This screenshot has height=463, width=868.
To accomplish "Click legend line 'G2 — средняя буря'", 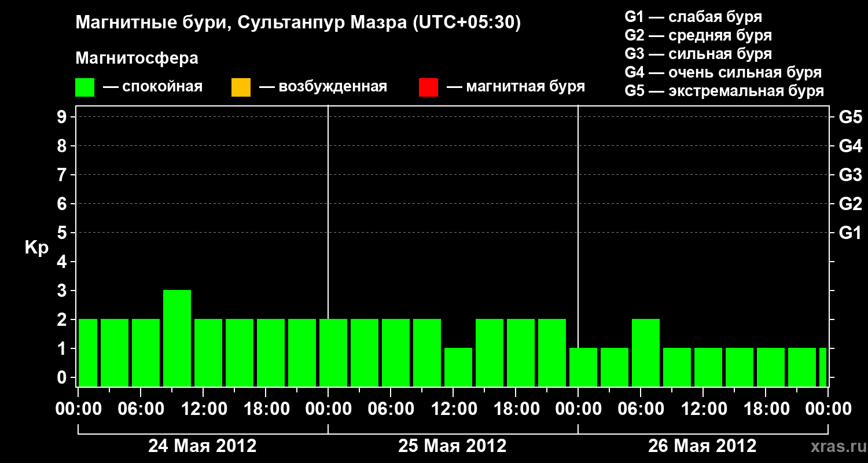I will pyautogui.click(x=698, y=35).
